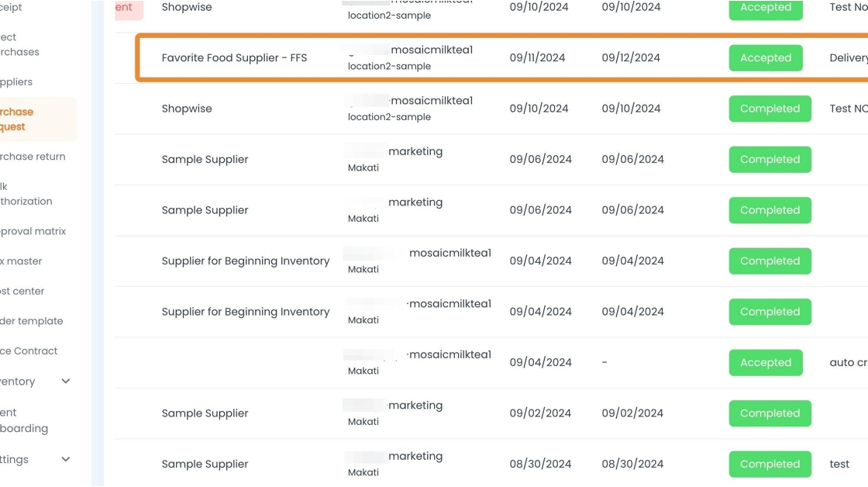Image resolution: width=868 pixels, height=487 pixels.
Task: Click the 09/12/2024 date cell
Action: 631,58
